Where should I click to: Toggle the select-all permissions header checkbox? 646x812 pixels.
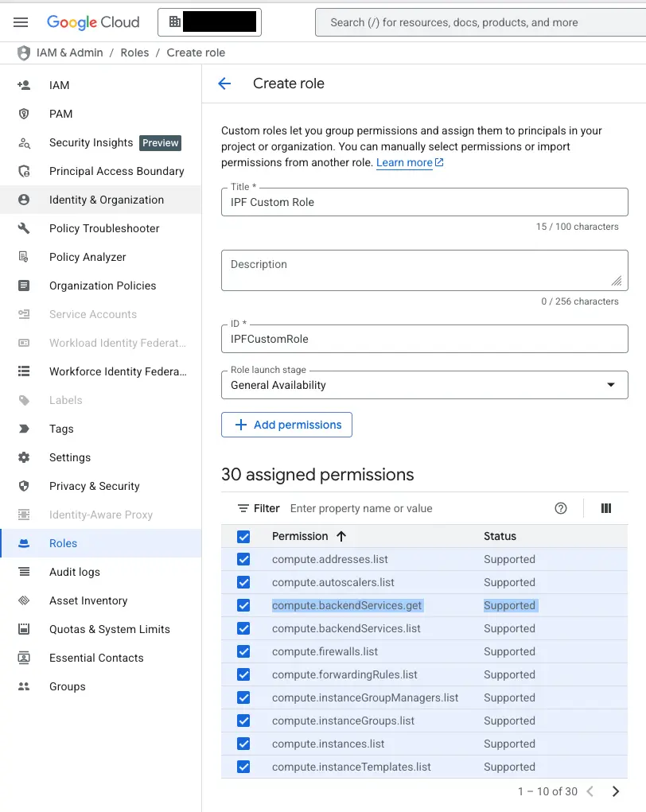click(x=243, y=537)
